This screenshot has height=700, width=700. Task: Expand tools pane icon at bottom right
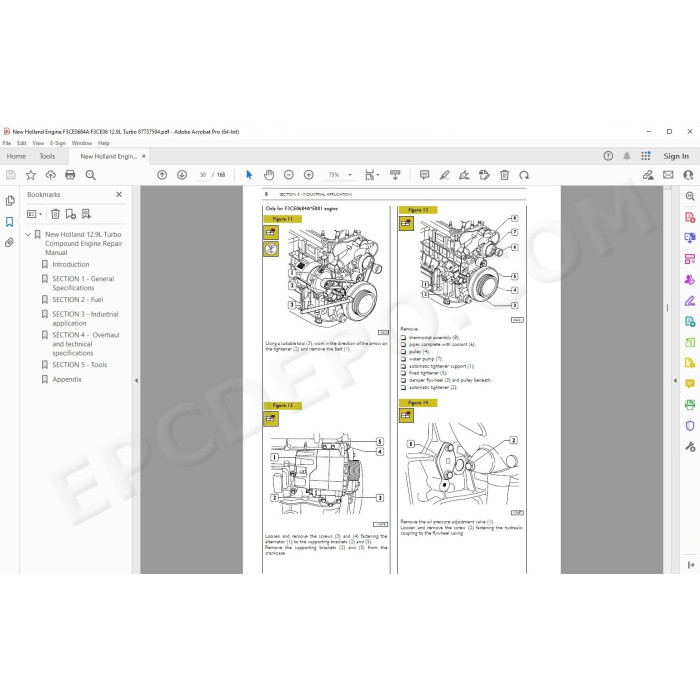click(x=691, y=565)
